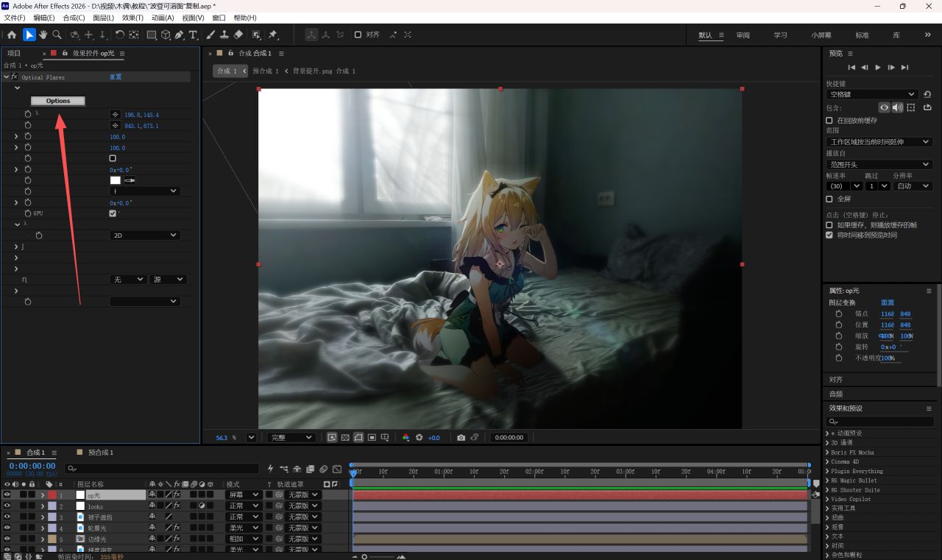Screen dimensions: 942x560
Task: Uncheck 将时间移到预览时间 option
Action: (x=829, y=235)
